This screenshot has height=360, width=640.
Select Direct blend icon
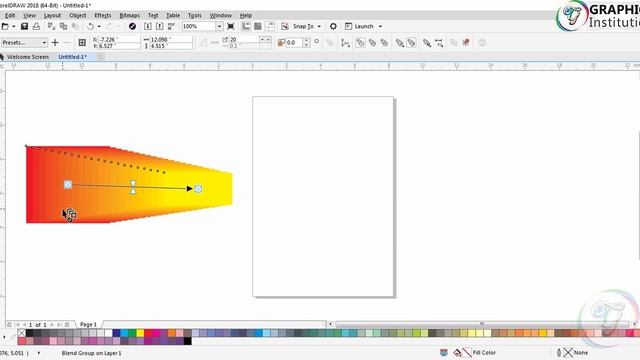pos(360,42)
